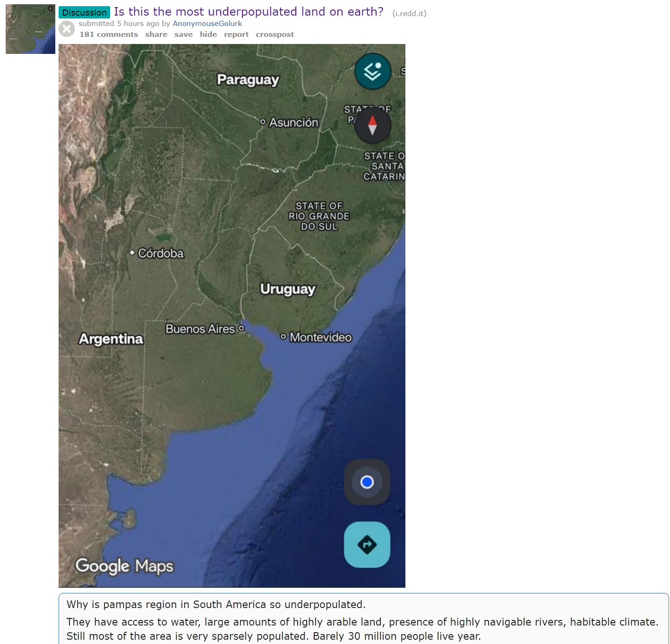
Task: Open the post thumbnail image
Action: [30, 29]
